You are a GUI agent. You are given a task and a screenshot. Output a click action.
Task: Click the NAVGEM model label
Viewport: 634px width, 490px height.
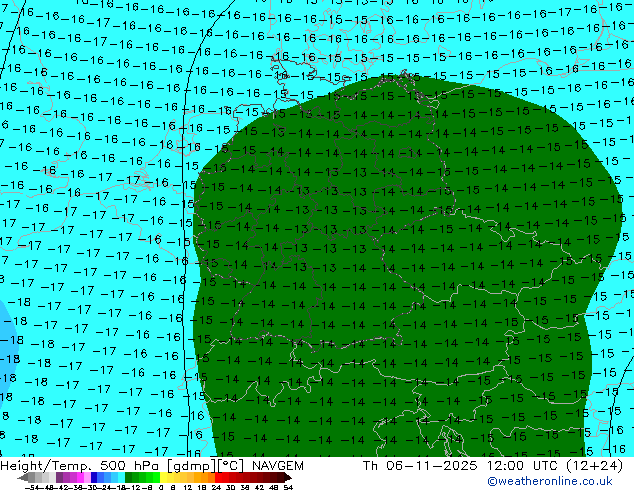(277, 466)
